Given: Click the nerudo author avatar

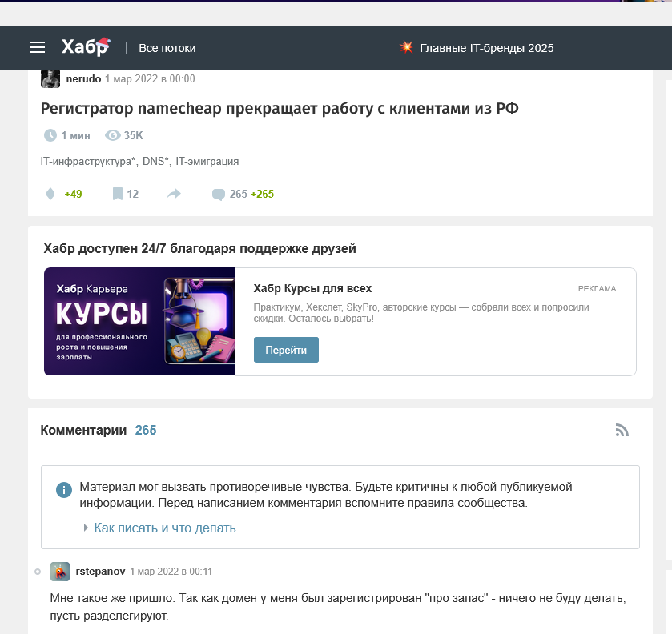Looking at the screenshot, I should tap(50, 78).
